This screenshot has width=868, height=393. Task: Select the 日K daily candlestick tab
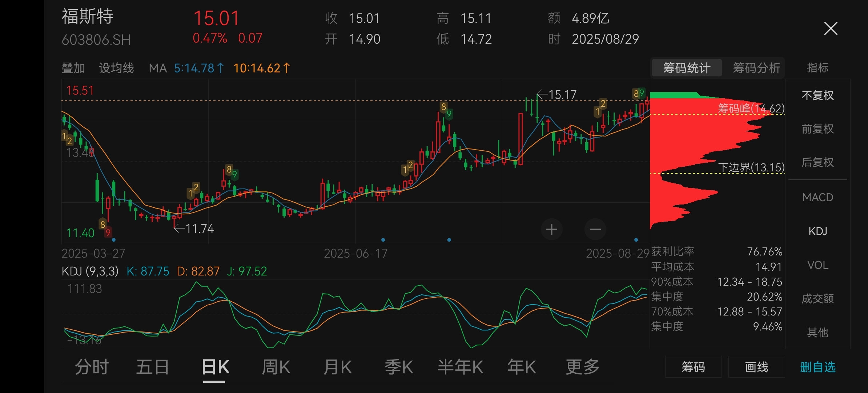point(215,367)
